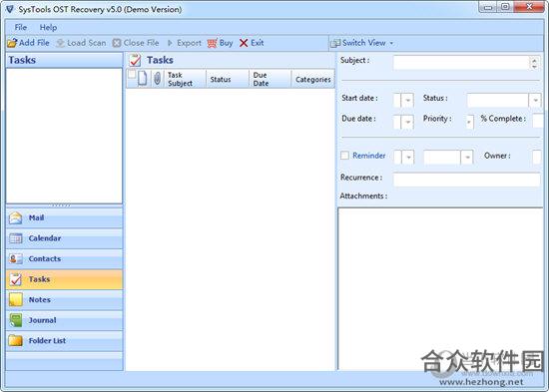The image size is (549, 392).
Task: Click the % Complete field
Action: coord(538,121)
